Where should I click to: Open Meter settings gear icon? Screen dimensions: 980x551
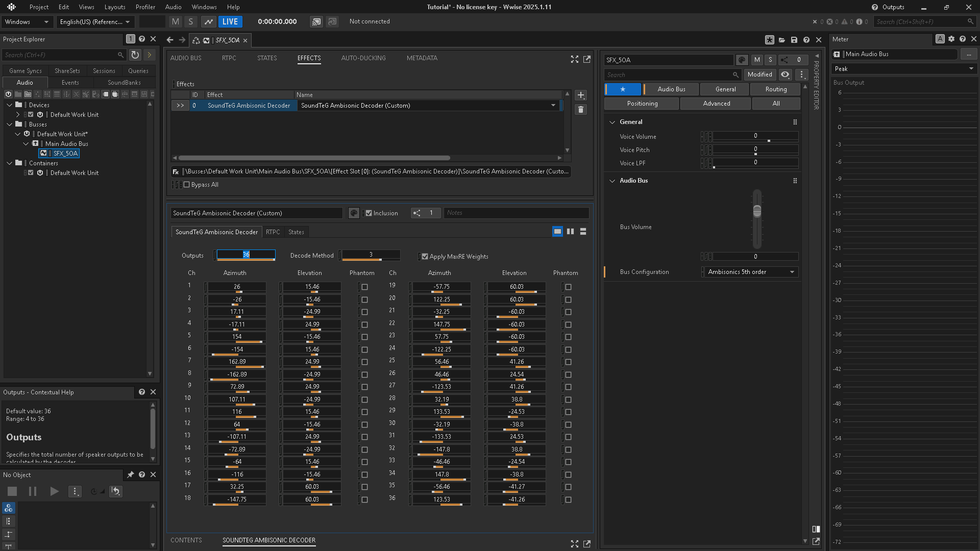[951, 39]
